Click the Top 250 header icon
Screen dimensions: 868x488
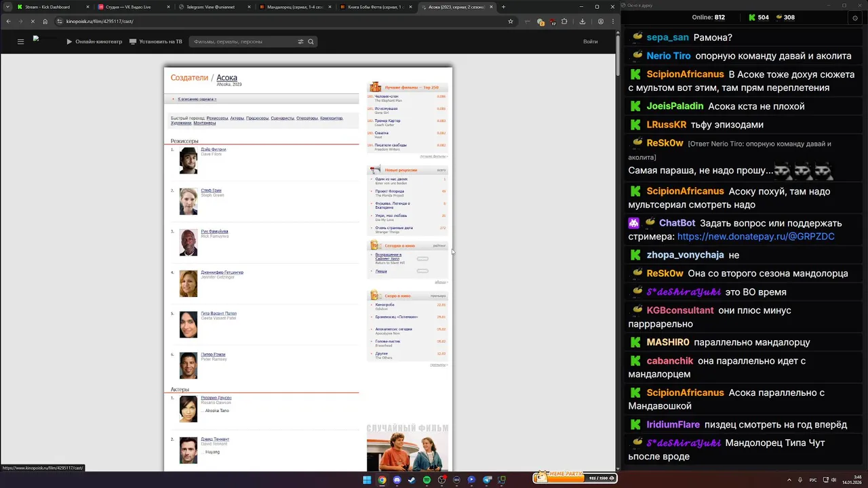click(x=375, y=87)
